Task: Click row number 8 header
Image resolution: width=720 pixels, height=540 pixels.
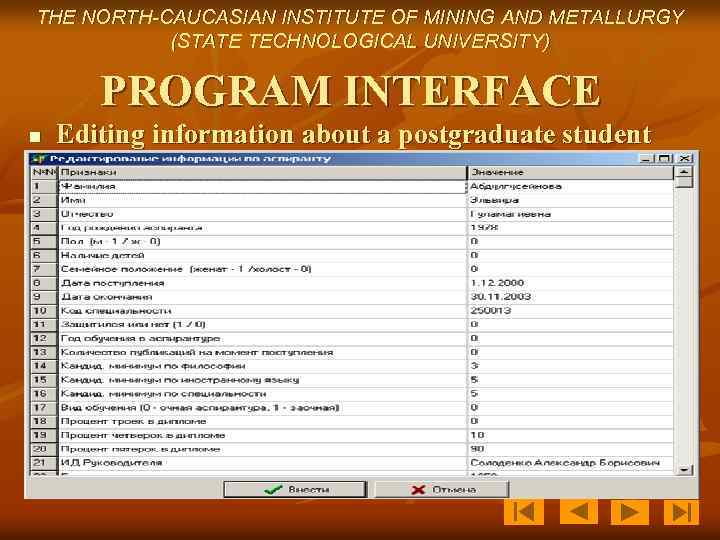Action: (44, 283)
